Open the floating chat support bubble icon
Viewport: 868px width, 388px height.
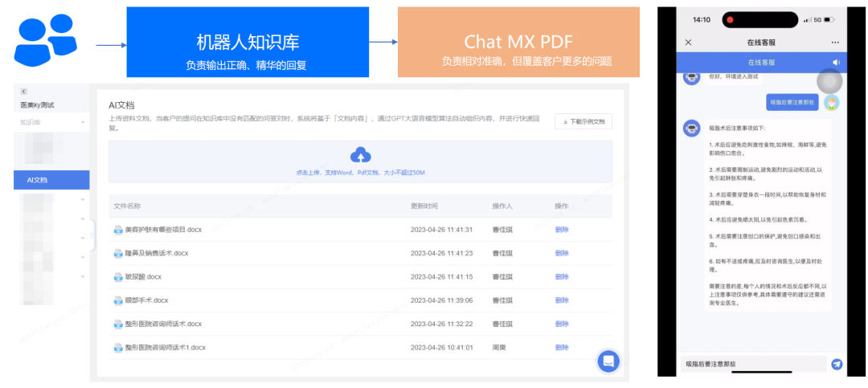pos(608,361)
